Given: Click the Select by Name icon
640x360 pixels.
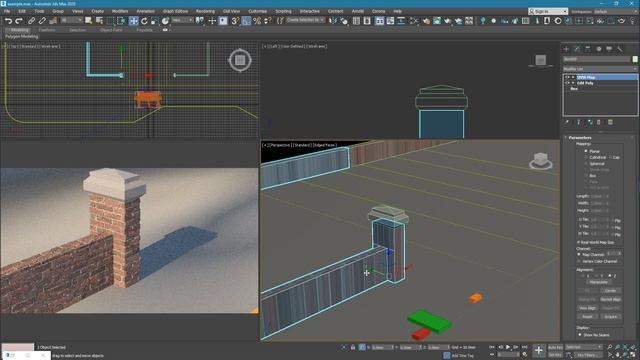Looking at the screenshot, I should (x=99, y=21).
